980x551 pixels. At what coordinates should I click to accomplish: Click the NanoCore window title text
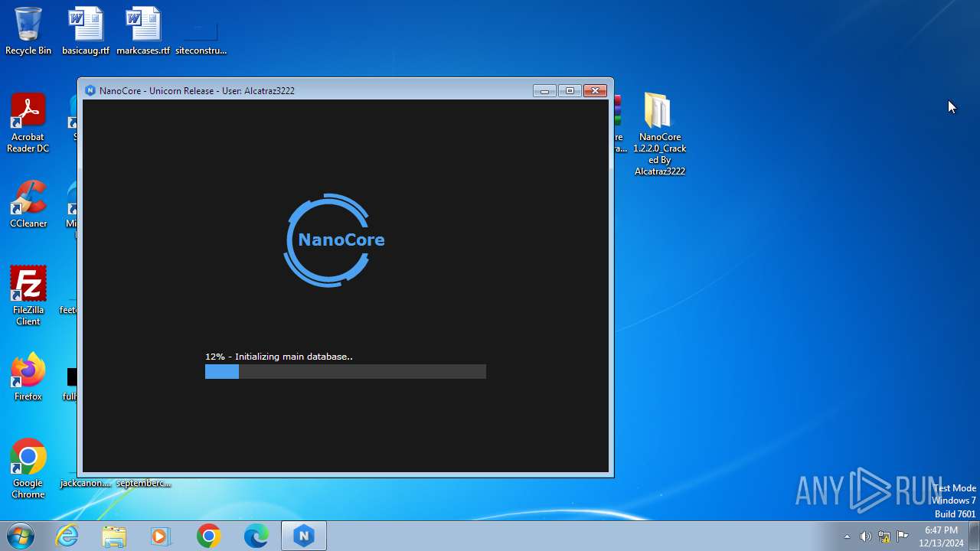coord(197,90)
